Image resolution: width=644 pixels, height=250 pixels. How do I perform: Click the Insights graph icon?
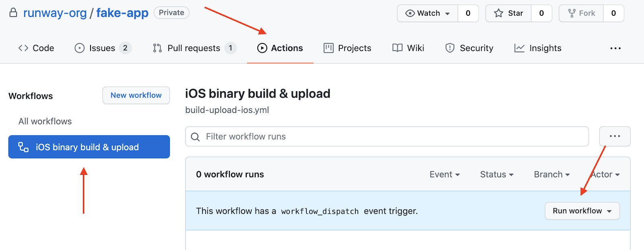[519, 48]
